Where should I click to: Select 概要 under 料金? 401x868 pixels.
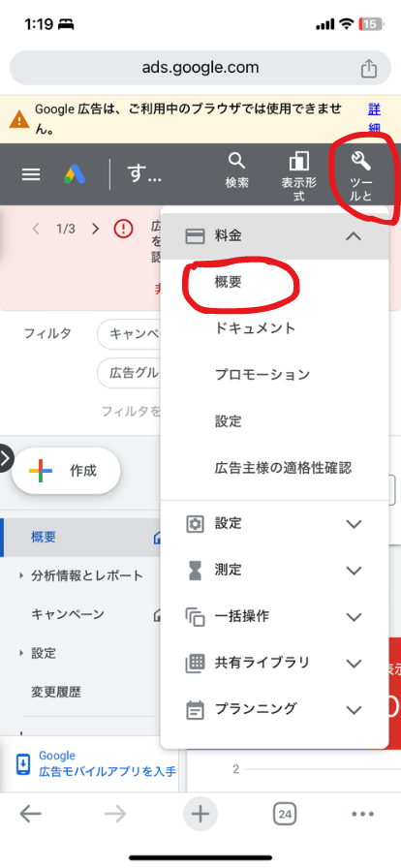coord(229,282)
